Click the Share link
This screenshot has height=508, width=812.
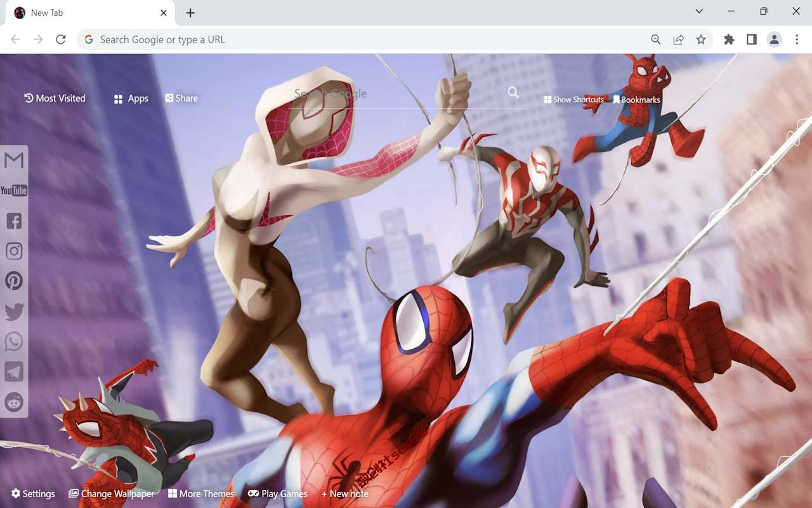[181, 98]
